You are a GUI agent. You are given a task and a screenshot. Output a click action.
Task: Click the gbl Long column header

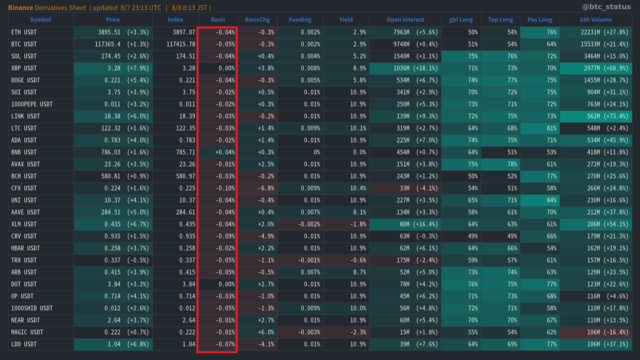[461, 20]
